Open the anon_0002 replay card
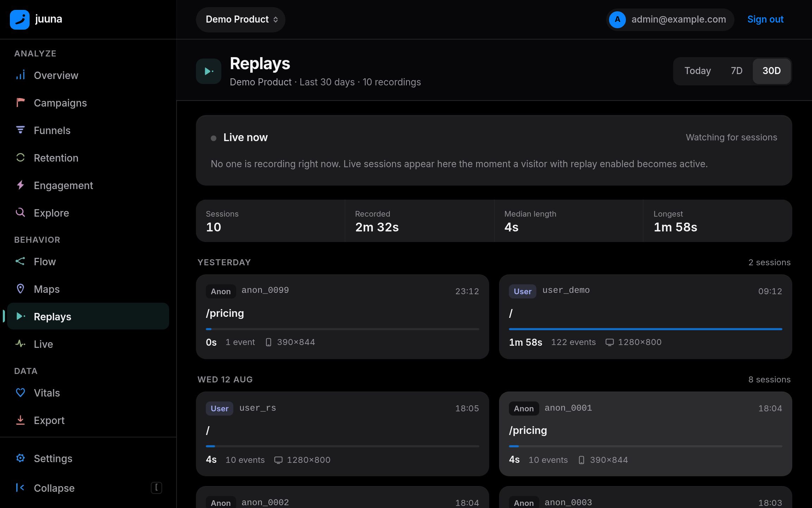 point(343,497)
